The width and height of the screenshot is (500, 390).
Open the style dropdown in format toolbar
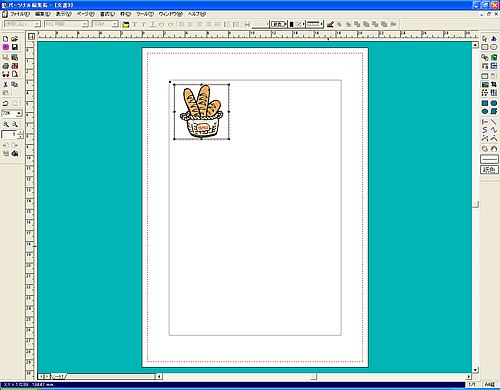(37, 24)
